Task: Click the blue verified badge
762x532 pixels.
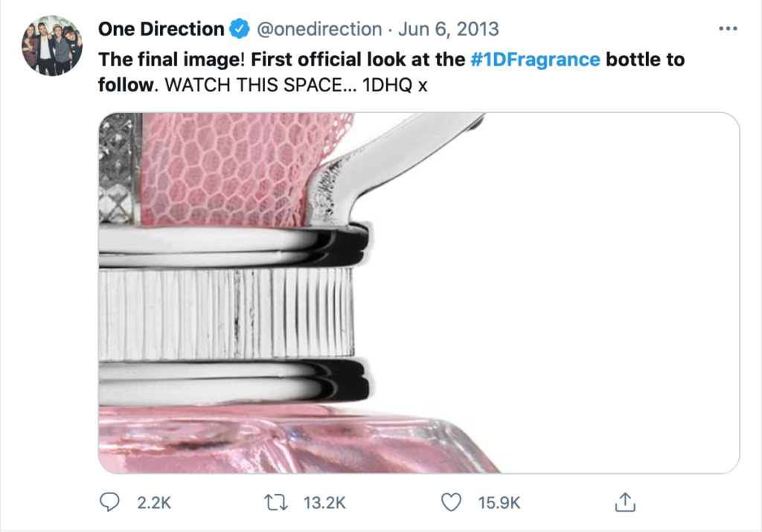Action: tap(239, 30)
